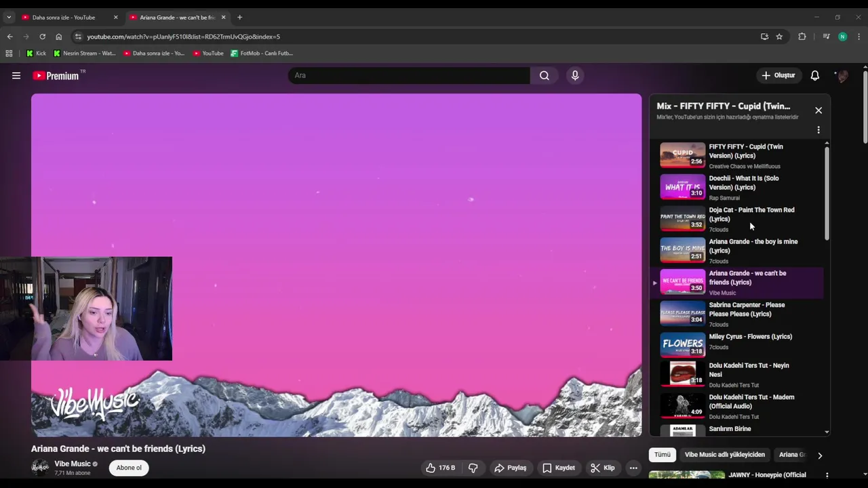Like the video with thumbs up
868x488 pixels.
point(439,468)
